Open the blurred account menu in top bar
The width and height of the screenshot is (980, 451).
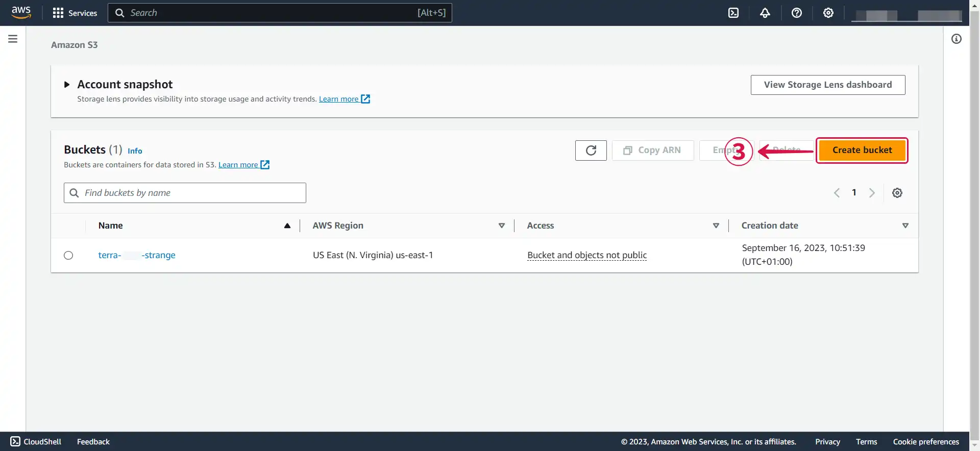coord(907,15)
